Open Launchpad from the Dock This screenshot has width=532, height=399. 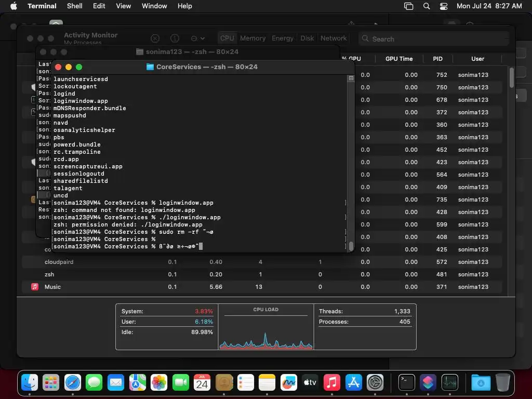51,382
